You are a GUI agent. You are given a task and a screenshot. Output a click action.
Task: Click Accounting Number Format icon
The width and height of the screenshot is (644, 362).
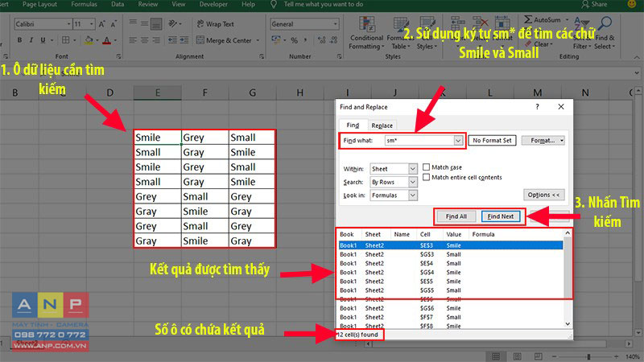pyautogui.click(x=276, y=40)
